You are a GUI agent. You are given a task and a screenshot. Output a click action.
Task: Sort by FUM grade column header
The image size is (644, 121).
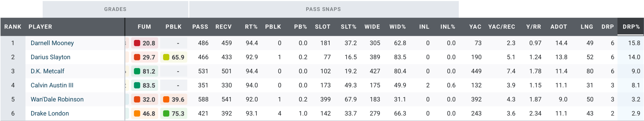[x=144, y=27]
